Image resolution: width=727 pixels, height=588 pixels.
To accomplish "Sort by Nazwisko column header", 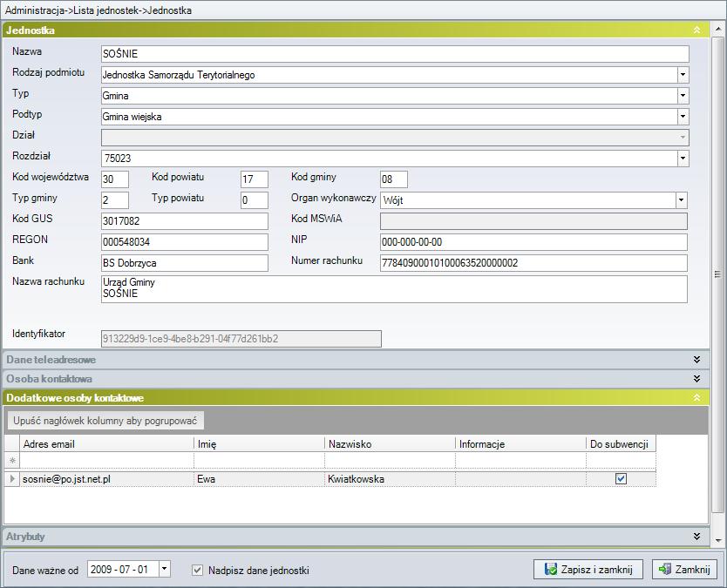I will 390,444.
